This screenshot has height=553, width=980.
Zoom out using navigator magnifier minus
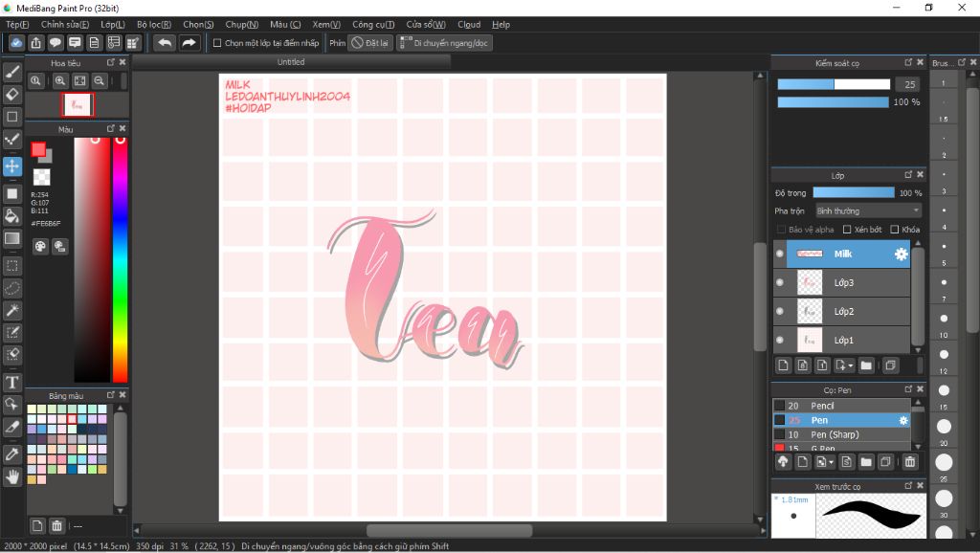click(x=99, y=80)
